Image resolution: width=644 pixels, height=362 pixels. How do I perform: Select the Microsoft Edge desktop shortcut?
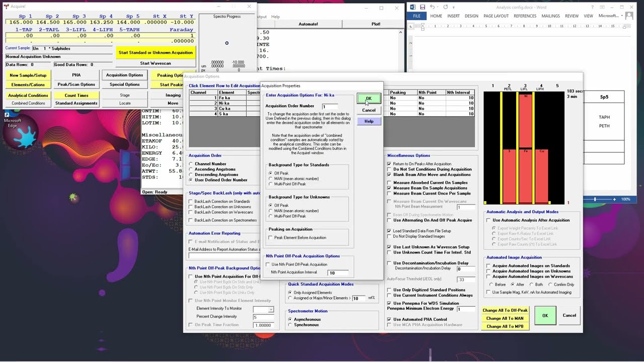pyautogui.click(x=12, y=120)
